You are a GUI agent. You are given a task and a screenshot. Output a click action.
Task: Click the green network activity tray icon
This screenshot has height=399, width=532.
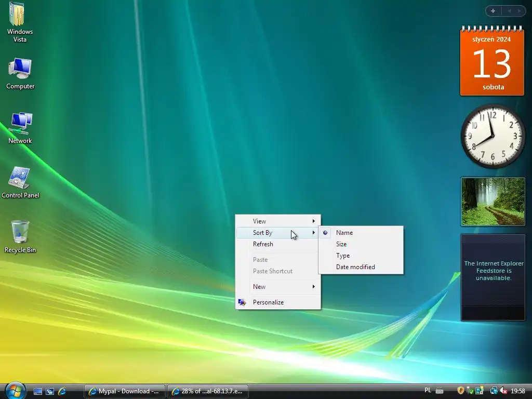click(470, 391)
